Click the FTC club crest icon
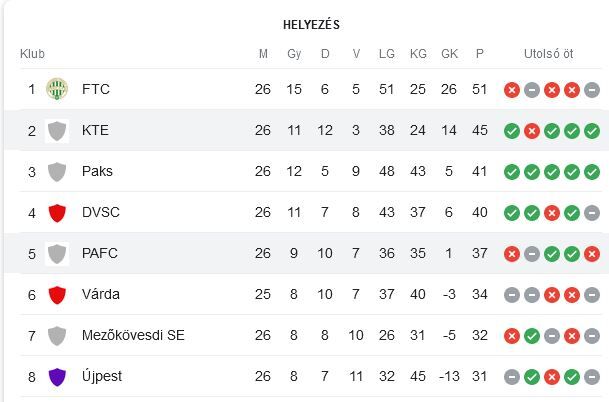Image resolution: width=609 pixels, height=402 pixels. (x=57, y=89)
